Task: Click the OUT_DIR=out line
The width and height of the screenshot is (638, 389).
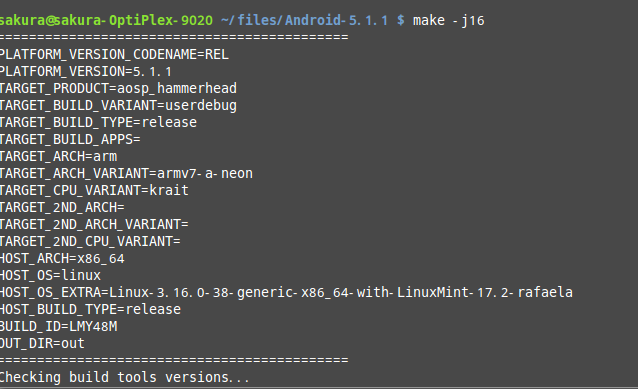Action: coord(42,344)
